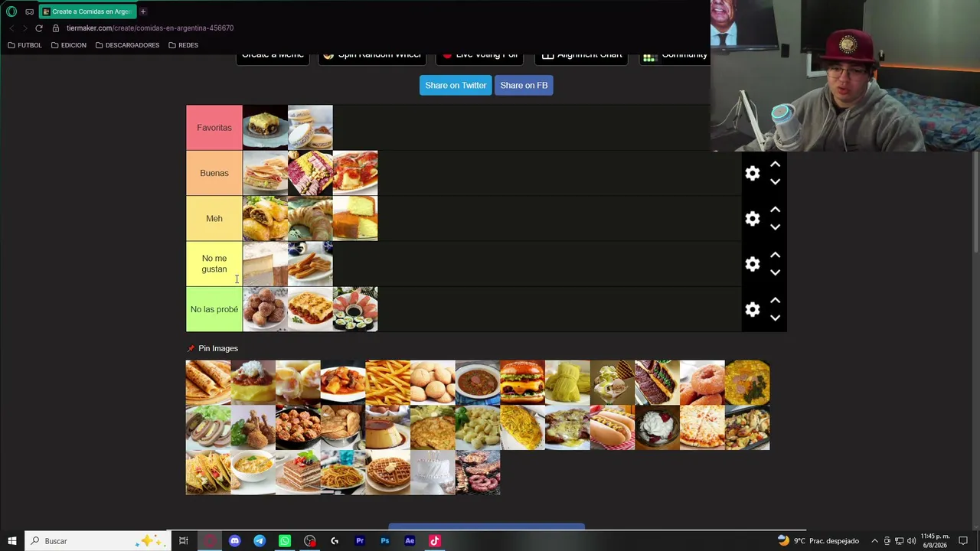Viewport: 980px width, 551px height.
Task: Move the No me gustan tier down
Action: click(x=775, y=272)
